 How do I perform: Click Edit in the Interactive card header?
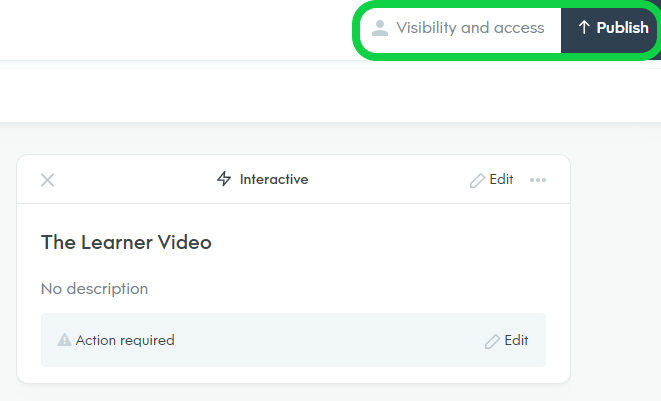pos(492,180)
